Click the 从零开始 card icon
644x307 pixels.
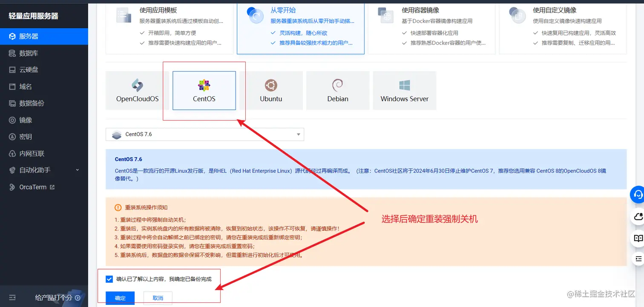256,15
